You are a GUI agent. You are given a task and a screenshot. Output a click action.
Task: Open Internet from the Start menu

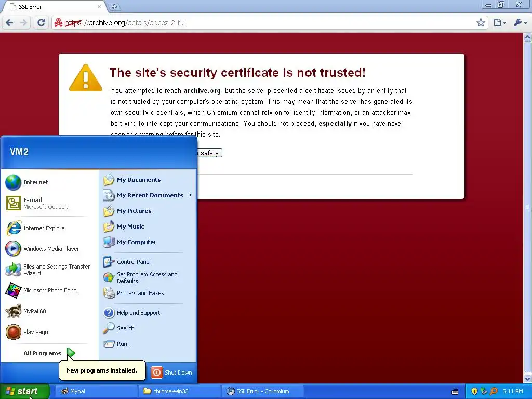pos(49,182)
